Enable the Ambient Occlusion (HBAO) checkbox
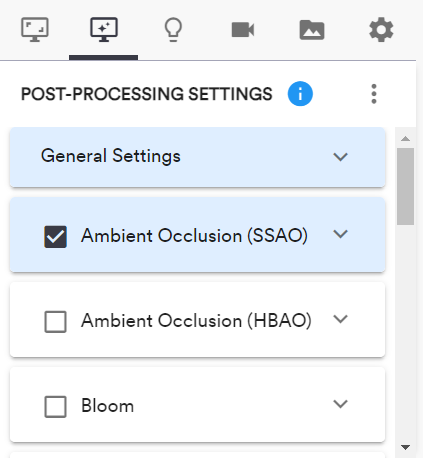 click(55, 322)
